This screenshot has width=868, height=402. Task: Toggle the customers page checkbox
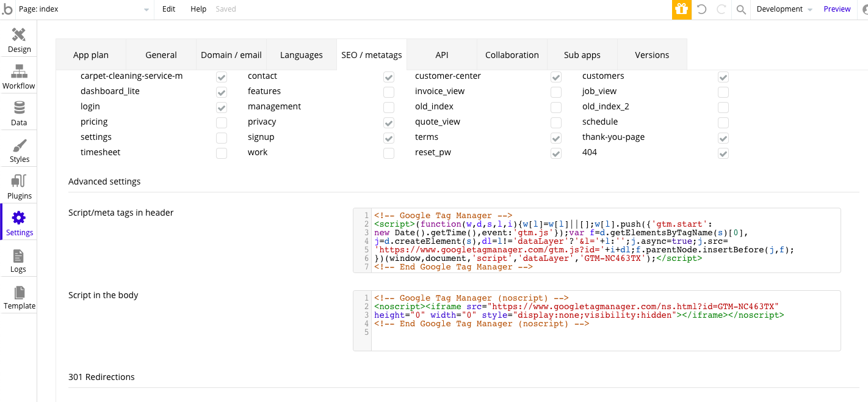[723, 77]
